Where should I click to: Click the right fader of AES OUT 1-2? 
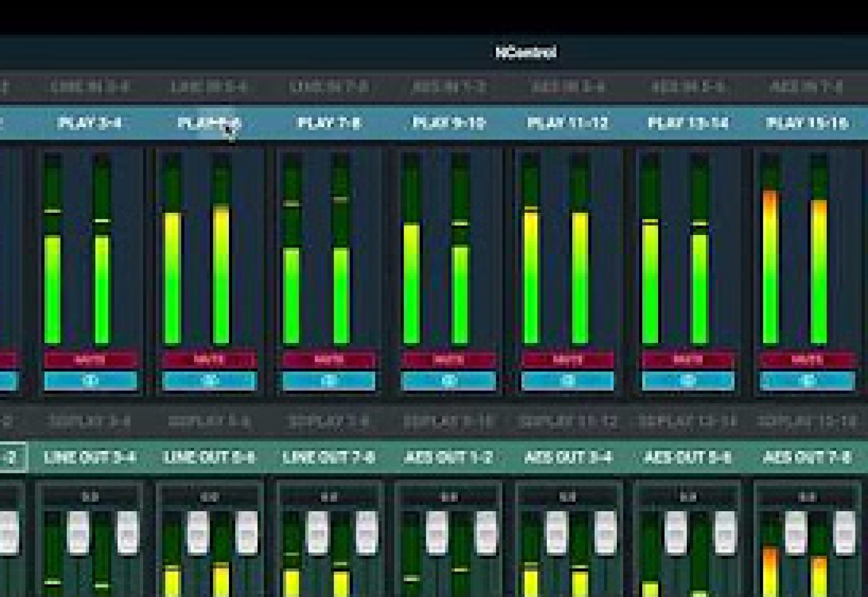[x=487, y=532]
